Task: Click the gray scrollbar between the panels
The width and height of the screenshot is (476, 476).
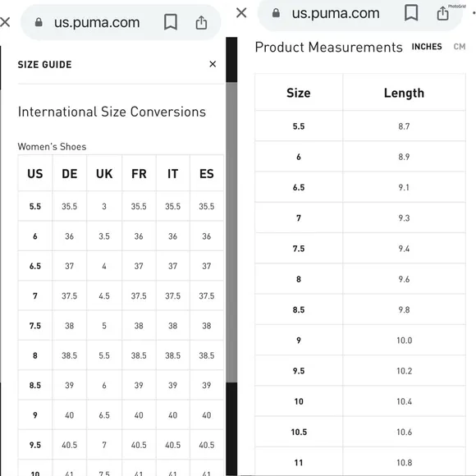Action: click(231, 232)
